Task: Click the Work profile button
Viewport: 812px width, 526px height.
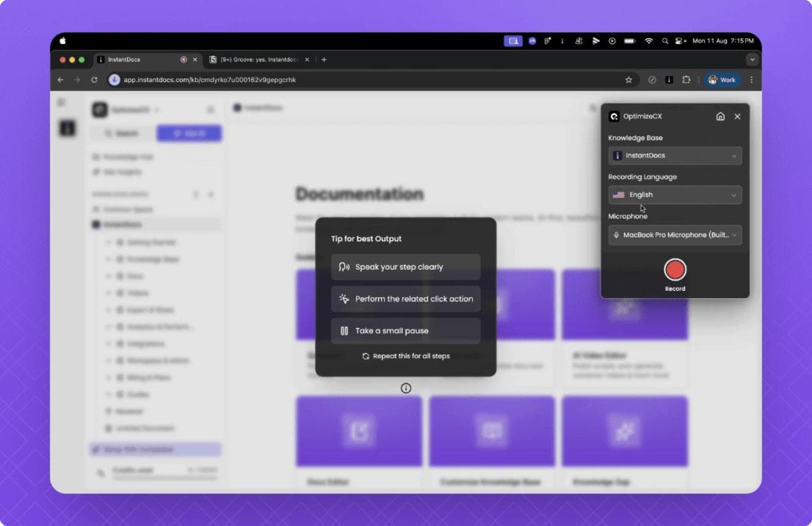Action: 722,79
